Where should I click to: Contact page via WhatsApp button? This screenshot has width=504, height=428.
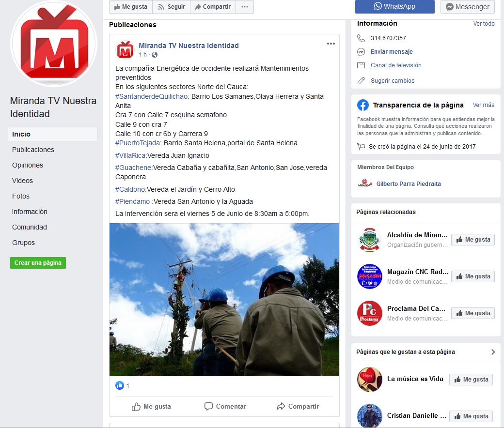[394, 6]
